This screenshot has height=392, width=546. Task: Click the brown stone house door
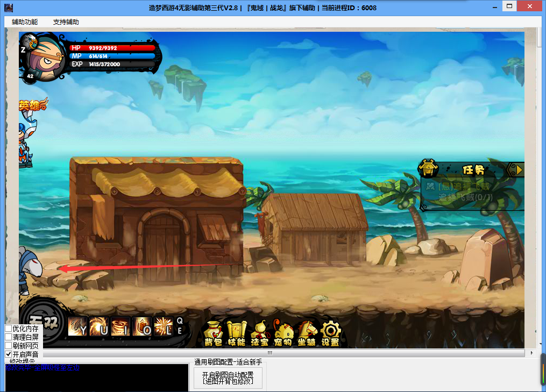click(164, 247)
